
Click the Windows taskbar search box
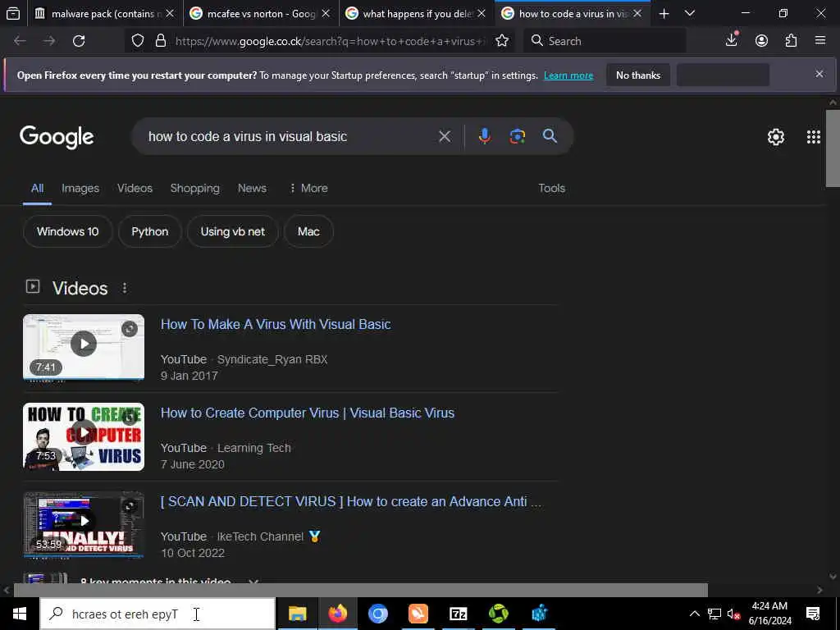pos(158,614)
